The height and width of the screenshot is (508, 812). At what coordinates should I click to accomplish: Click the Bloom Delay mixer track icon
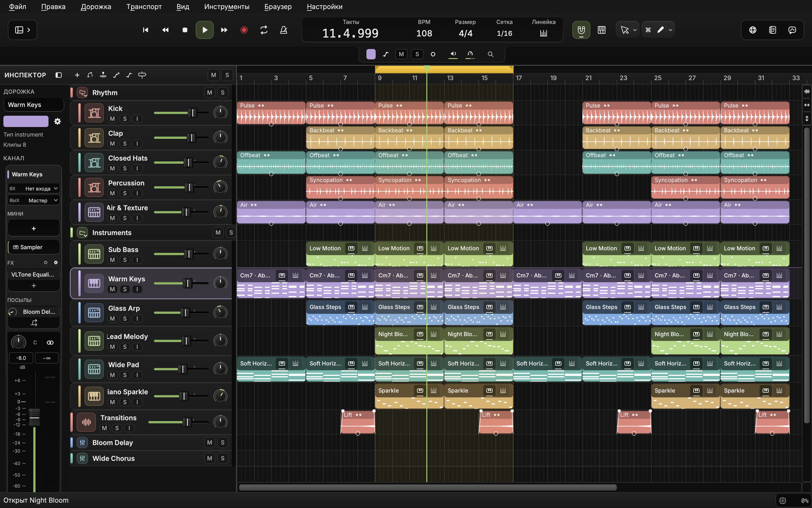coord(82,443)
